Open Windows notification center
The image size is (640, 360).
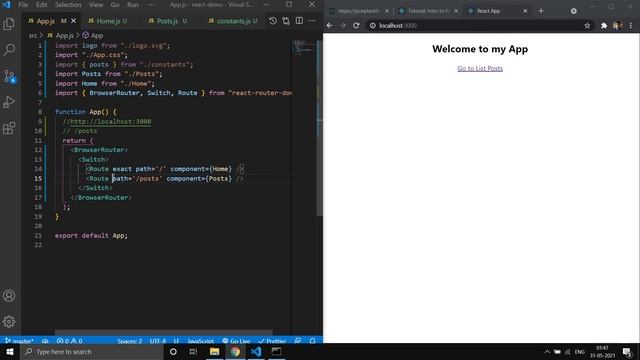click(627, 351)
